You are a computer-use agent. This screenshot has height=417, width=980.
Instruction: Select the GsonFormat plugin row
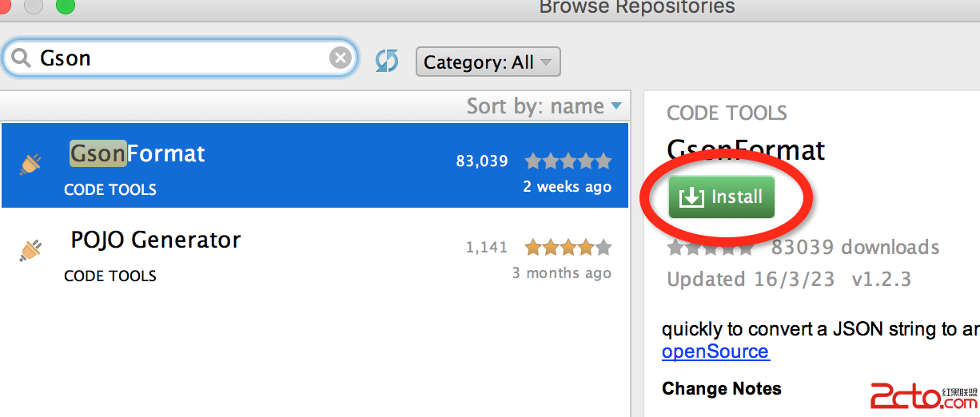click(315, 165)
